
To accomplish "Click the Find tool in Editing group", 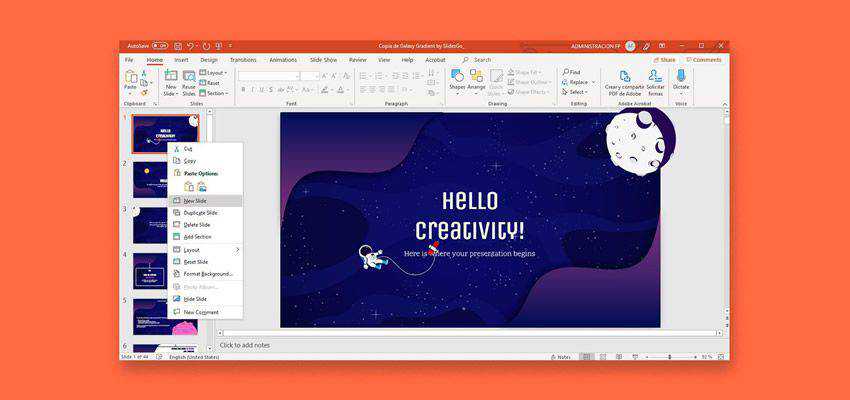I will point(571,72).
